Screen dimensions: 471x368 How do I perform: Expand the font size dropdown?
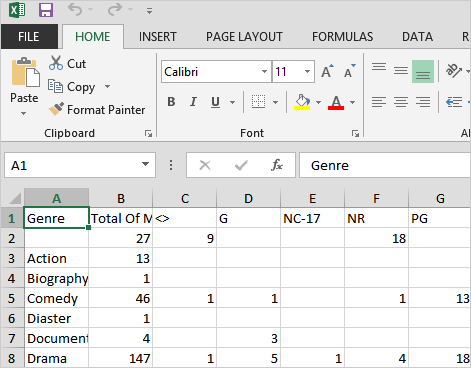click(x=307, y=72)
